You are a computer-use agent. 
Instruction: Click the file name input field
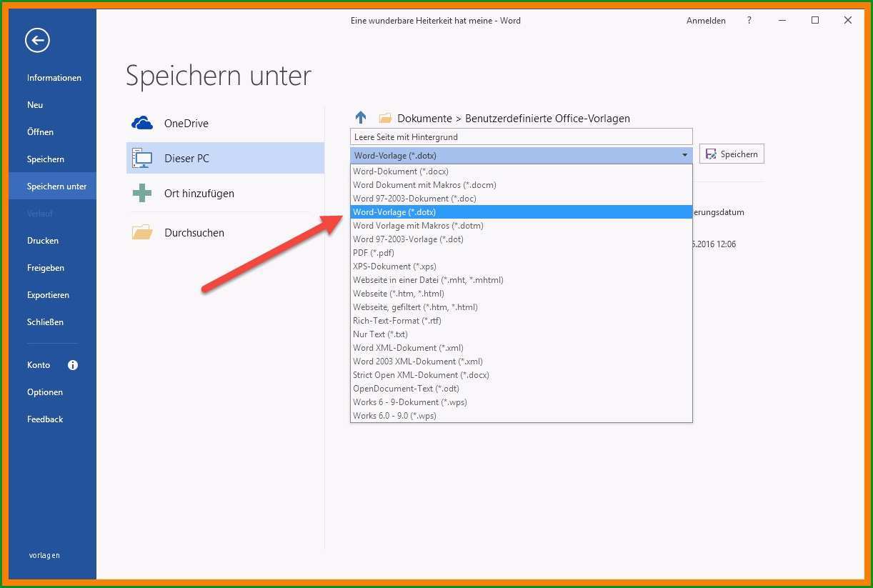coord(522,136)
